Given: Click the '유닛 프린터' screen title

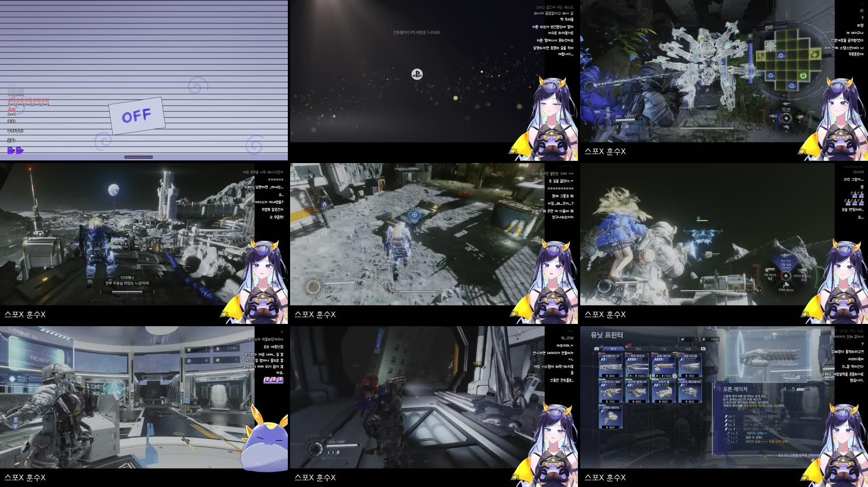Looking at the screenshot, I should coord(607,335).
